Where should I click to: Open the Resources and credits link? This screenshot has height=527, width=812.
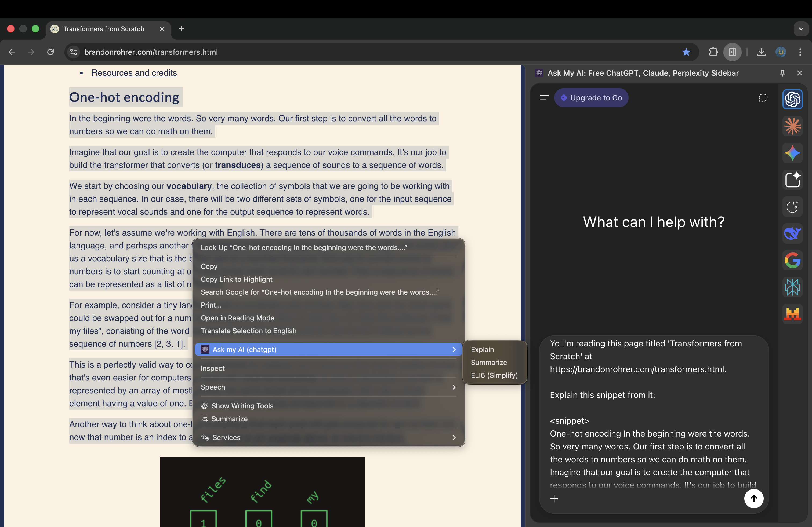point(134,73)
